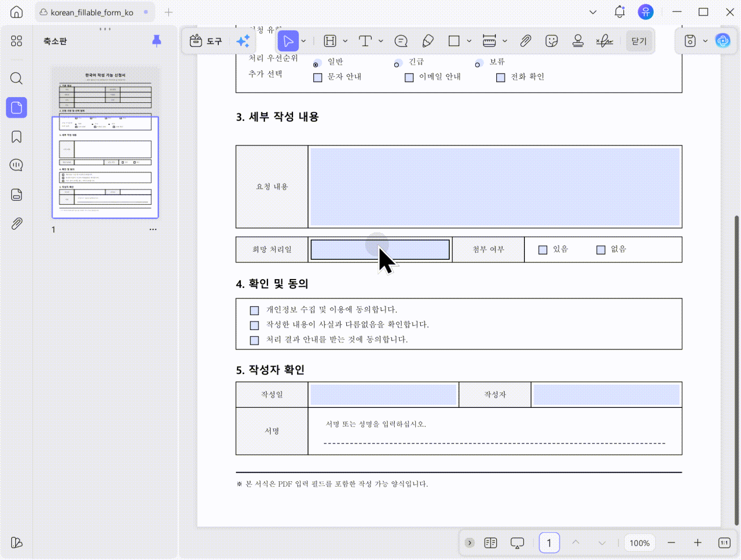Go to the Home icon
The width and height of the screenshot is (741, 560).
[17, 12]
